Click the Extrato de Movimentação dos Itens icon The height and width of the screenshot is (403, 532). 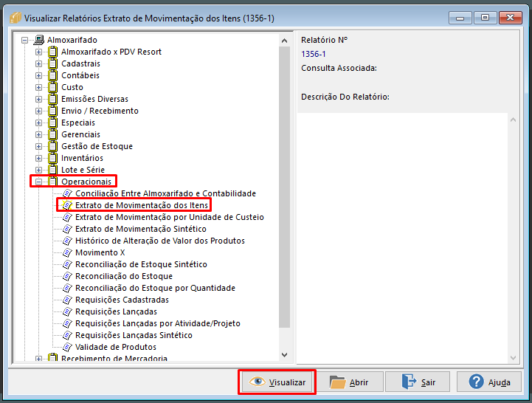click(68, 205)
